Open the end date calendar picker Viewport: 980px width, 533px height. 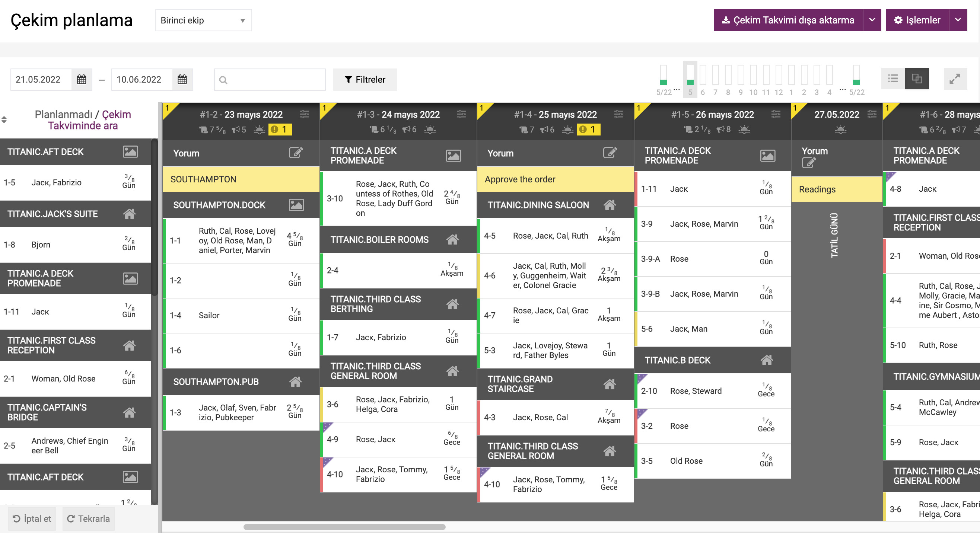pos(182,79)
